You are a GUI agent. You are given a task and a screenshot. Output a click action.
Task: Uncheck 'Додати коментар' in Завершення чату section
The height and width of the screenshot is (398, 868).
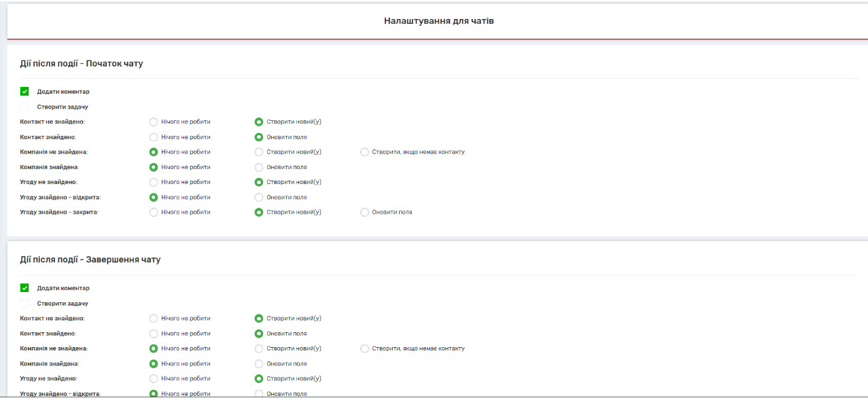[24, 288]
